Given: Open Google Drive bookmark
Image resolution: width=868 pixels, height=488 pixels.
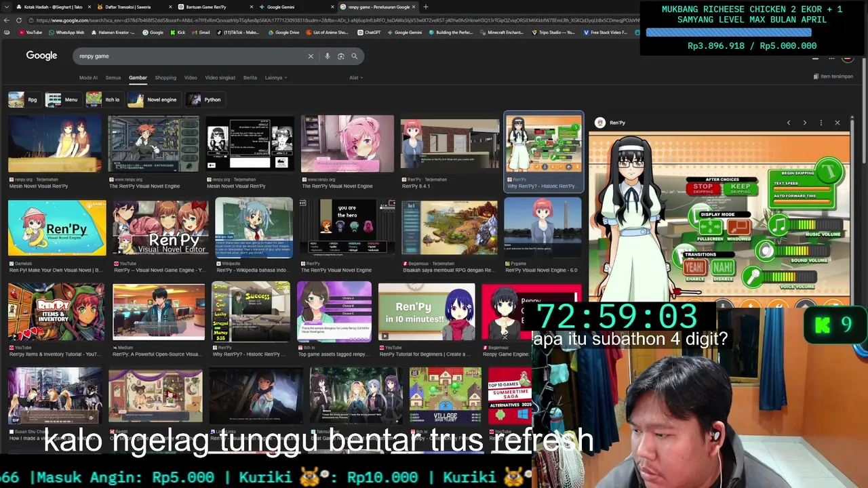Looking at the screenshot, I should pos(283,33).
